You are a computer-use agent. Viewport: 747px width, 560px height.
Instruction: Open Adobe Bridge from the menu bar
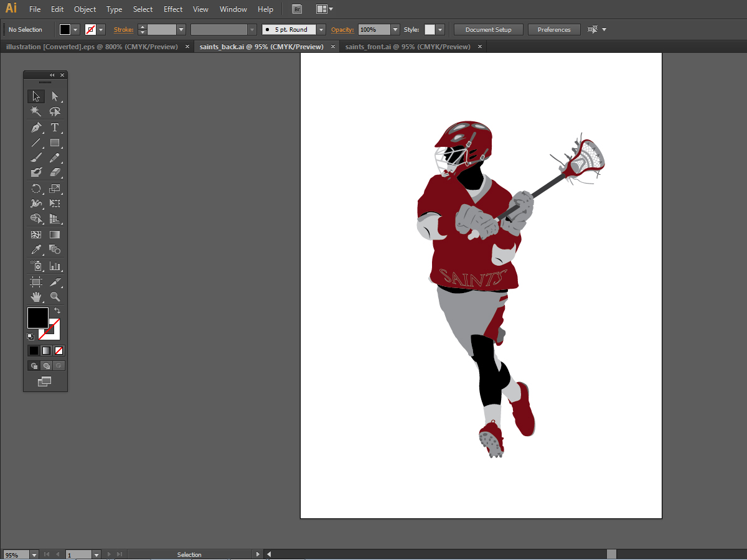[297, 9]
